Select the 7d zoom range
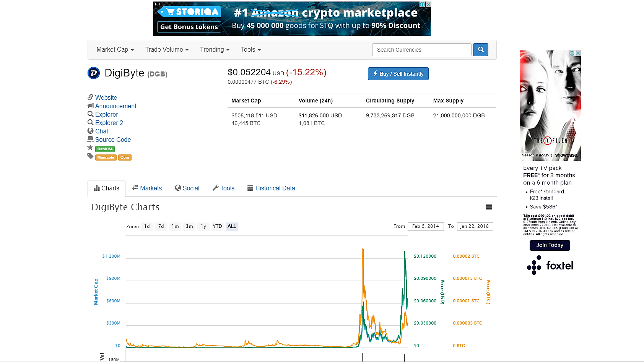Viewport: 644px width, 362px height. (x=161, y=226)
